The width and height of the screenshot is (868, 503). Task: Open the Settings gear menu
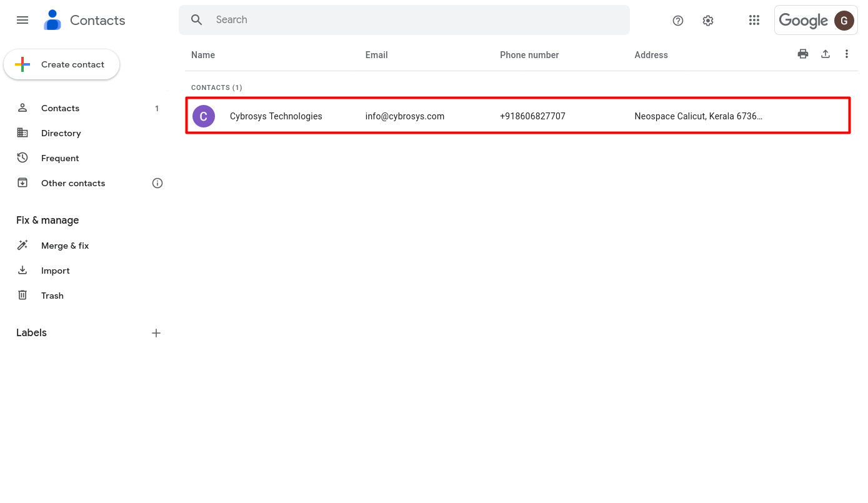708,21
